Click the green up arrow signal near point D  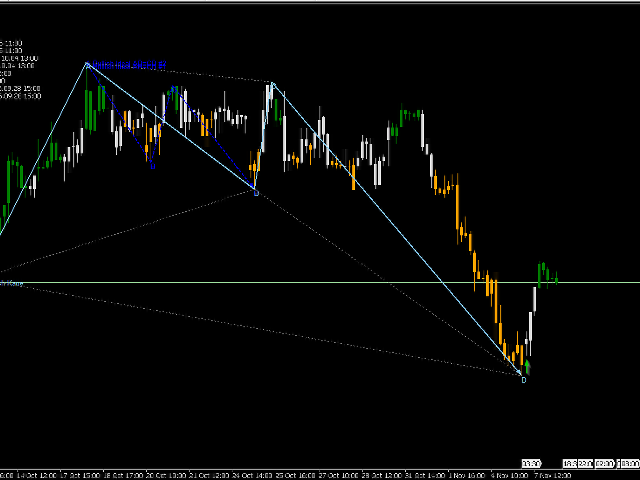[x=527, y=367]
